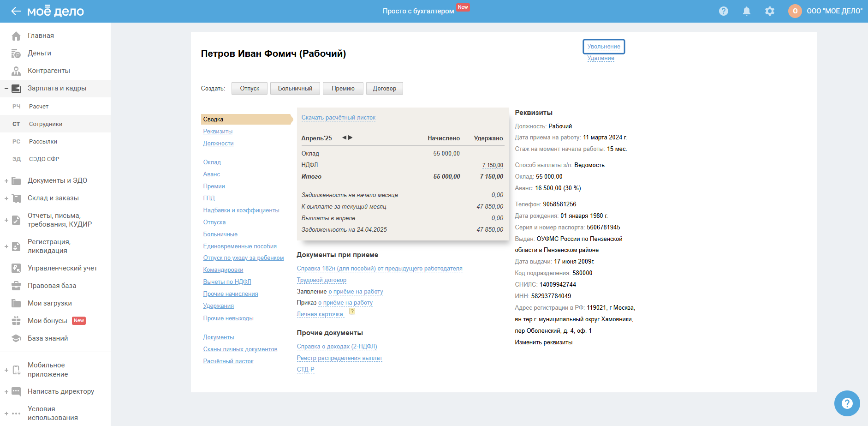
Task: Expand the Склад и заказы section
Action: pos(6,198)
